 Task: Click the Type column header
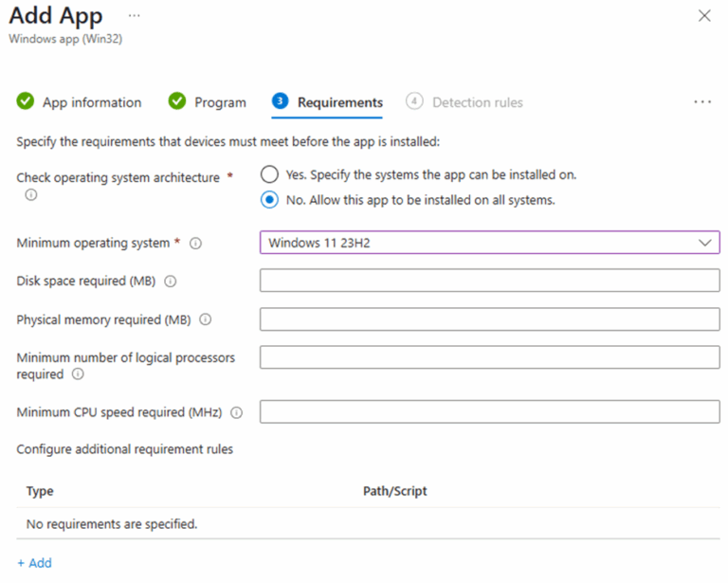[x=40, y=491]
